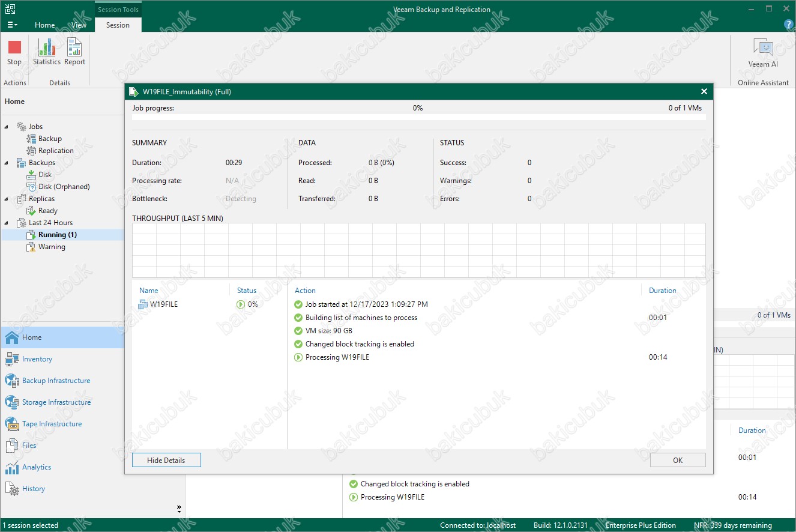The width and height of the screenshot is (796, 532).
Task: Click the throughput graph area
Action: pyautogui.click(x=418, y=250)
